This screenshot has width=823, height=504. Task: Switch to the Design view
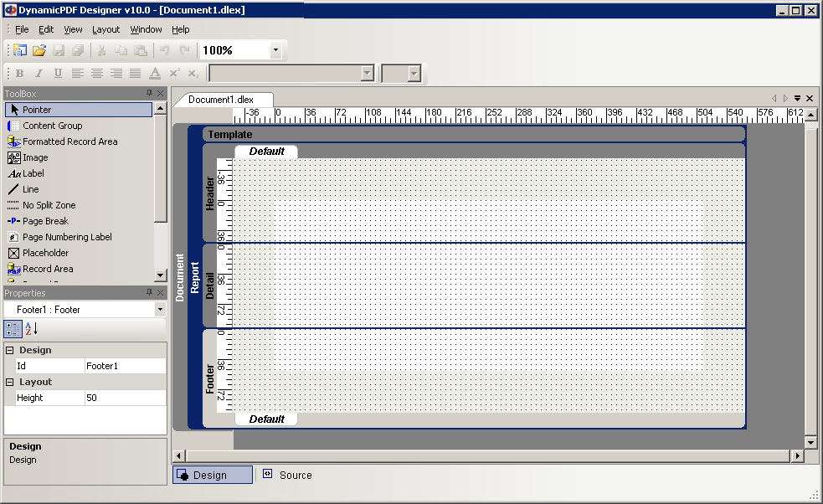tap(212, 475)
